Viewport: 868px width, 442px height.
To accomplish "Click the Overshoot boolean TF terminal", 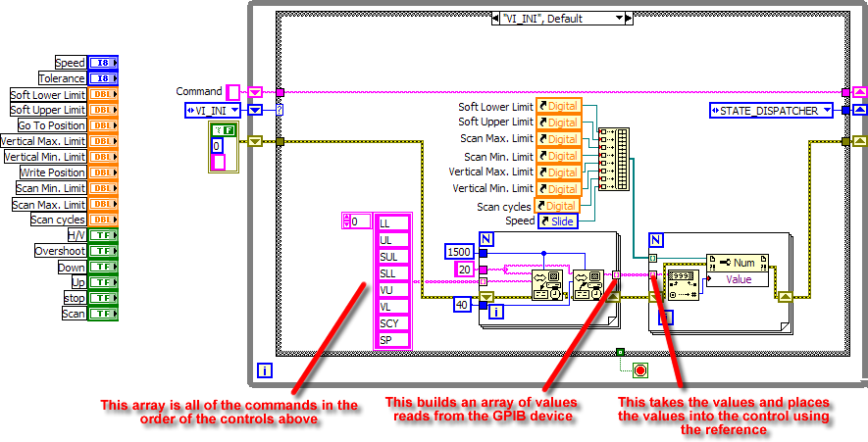I will 103,251.
